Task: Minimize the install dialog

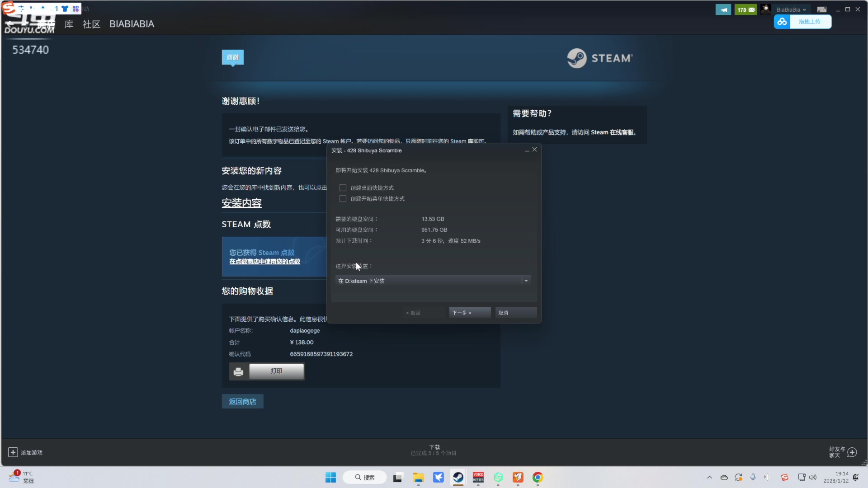Action: [x=527, y=150]
